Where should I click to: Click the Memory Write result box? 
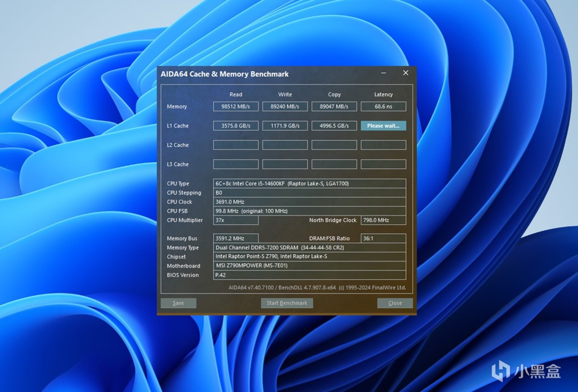click(x=285, y=106)
